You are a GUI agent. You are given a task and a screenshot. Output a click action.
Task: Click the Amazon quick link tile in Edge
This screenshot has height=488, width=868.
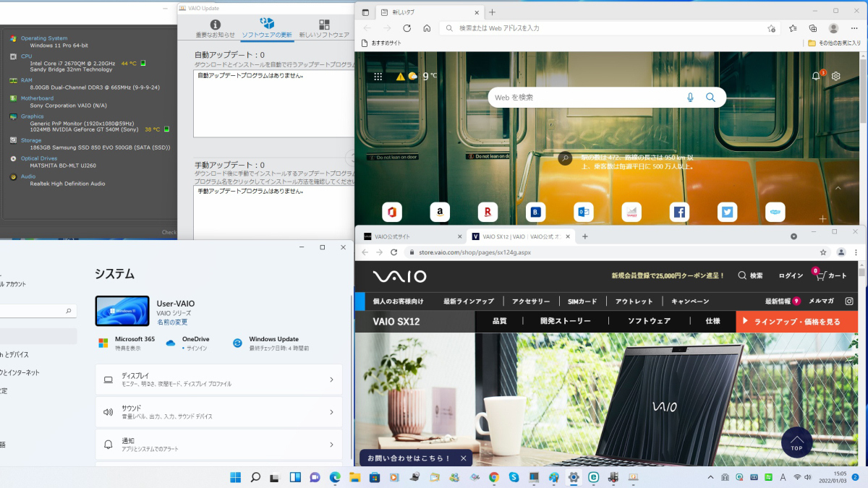point(440,212)
